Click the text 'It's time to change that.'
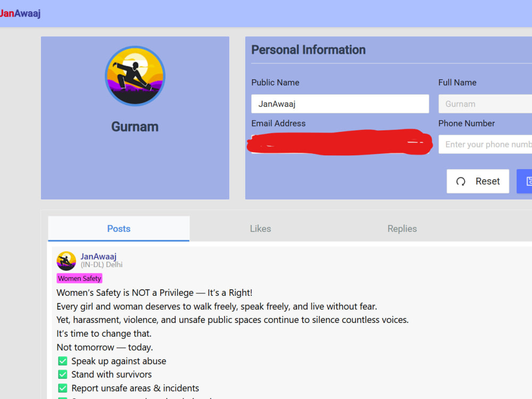 (x=104, y=334)
